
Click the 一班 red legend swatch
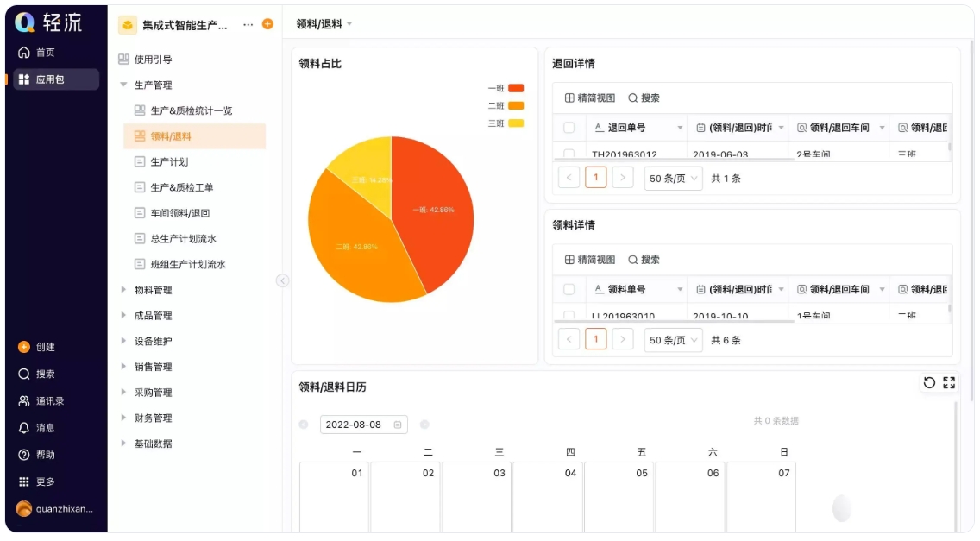click(x=515, y=87)
